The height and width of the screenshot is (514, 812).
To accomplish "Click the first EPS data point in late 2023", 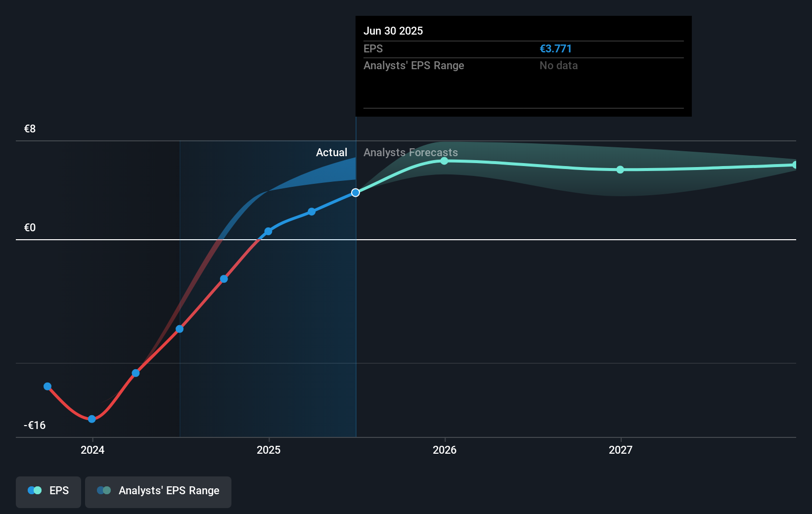I will tap(47, 386).
